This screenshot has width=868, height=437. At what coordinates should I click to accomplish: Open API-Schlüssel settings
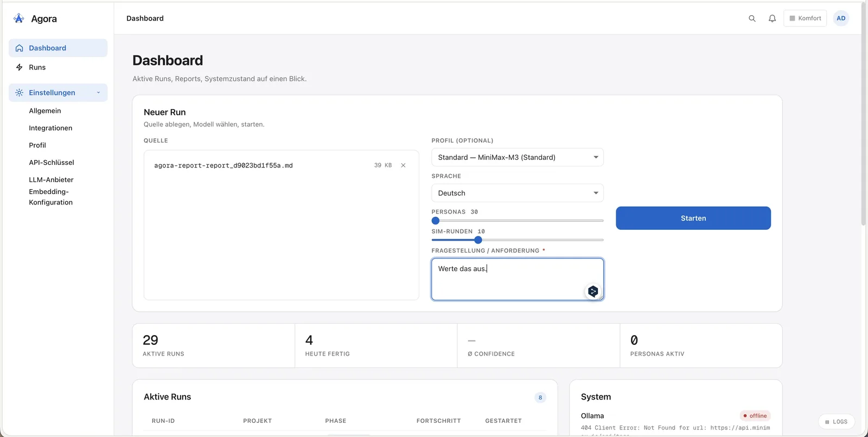coord(52,163)
